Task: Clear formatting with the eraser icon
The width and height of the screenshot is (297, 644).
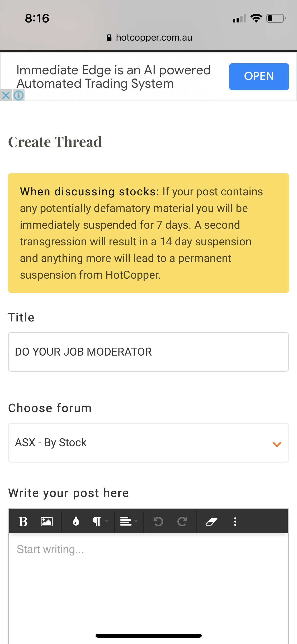Action: point(211,522)
